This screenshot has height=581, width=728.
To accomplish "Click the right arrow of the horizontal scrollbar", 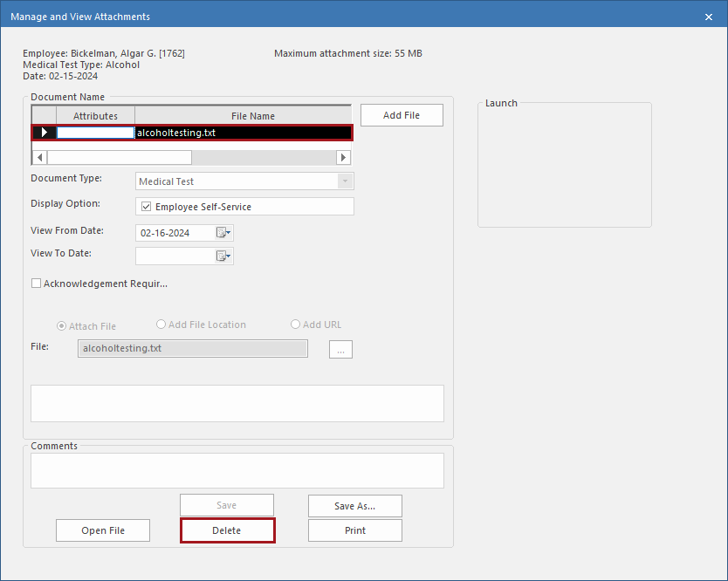I will point(343,157).
